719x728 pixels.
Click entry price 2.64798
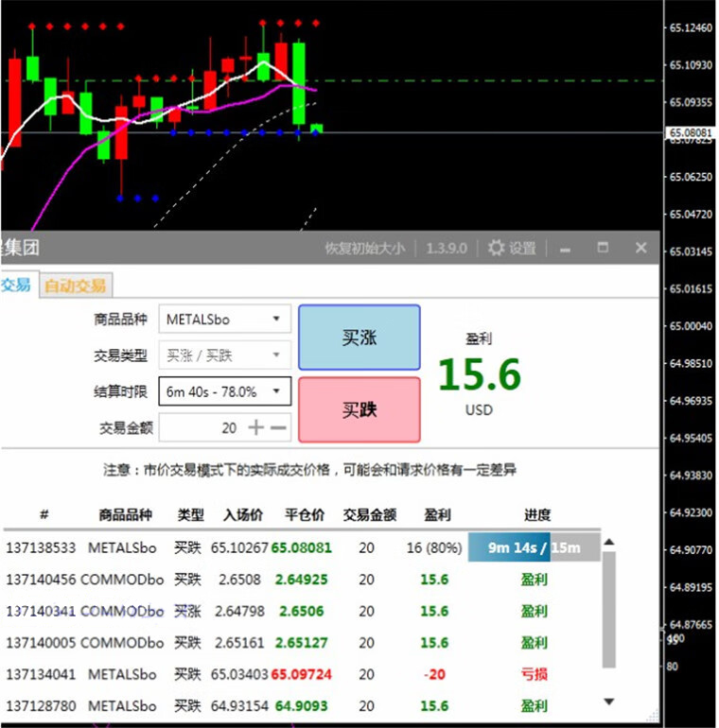pos(239,611)
